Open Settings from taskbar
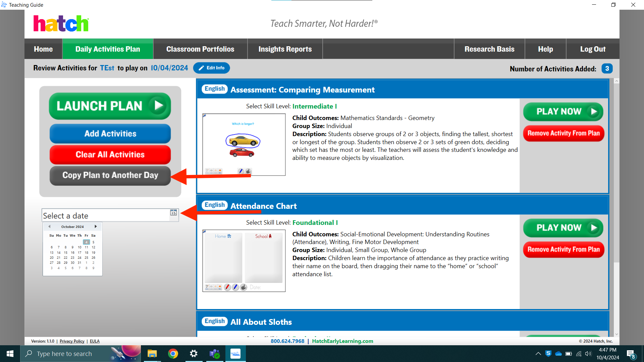This screenshot has width=644, height=362. (x=194, y=354)
